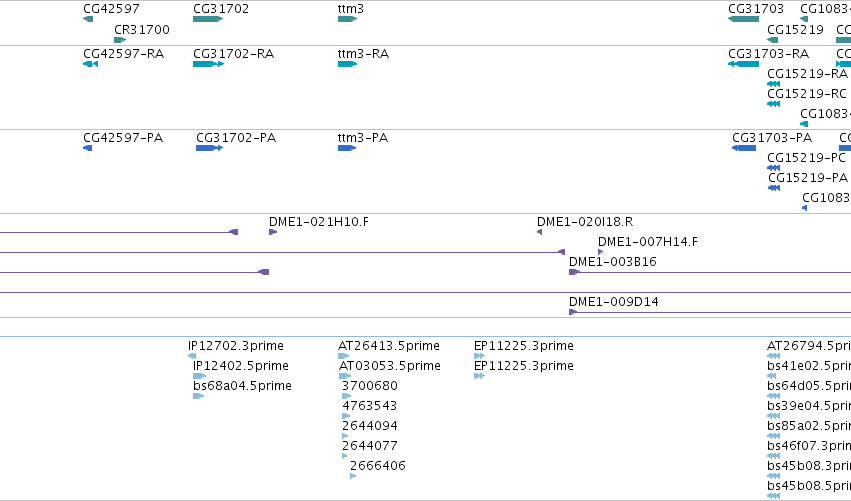Screen dimensions: 851x501
Task: Click the DME1-020I18.R label text
Action: coord(585,221)
